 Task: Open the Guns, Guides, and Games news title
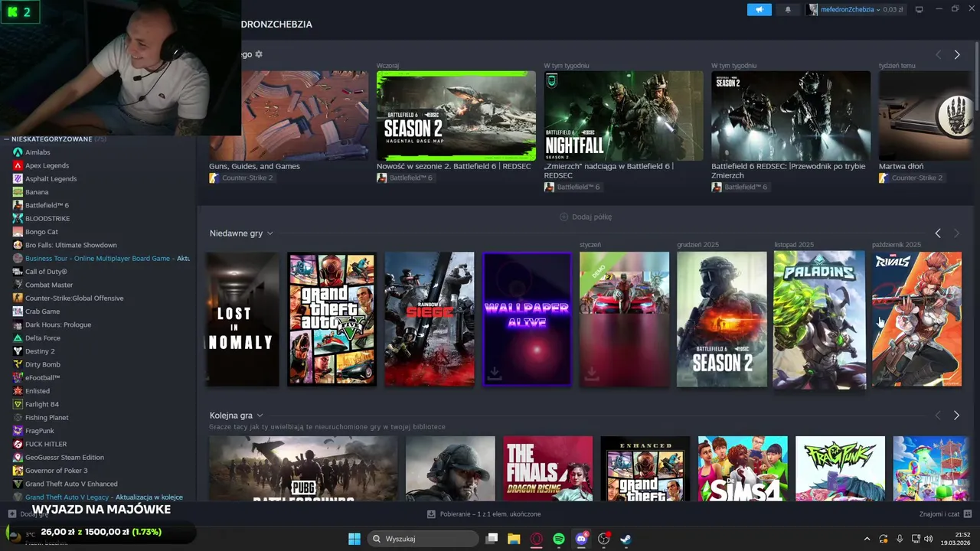coord(254,166)
